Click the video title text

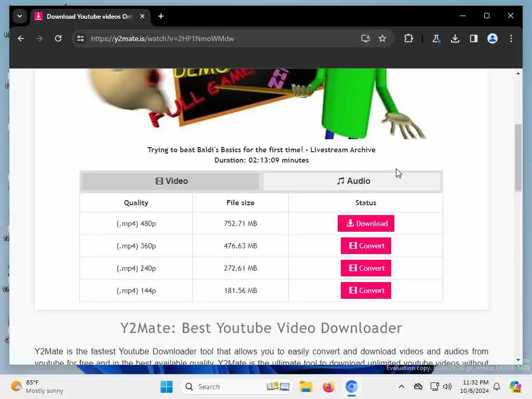pos(261,150)
